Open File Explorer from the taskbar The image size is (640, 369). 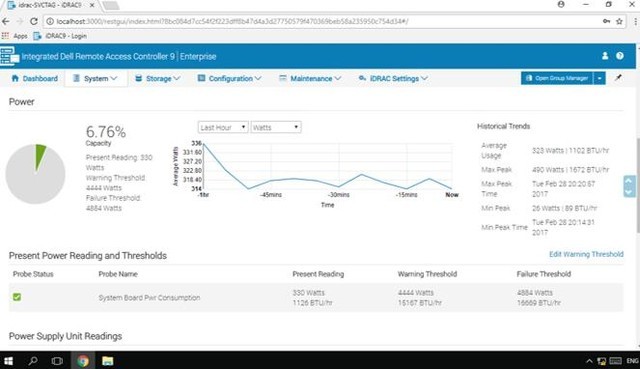(108, 361)
